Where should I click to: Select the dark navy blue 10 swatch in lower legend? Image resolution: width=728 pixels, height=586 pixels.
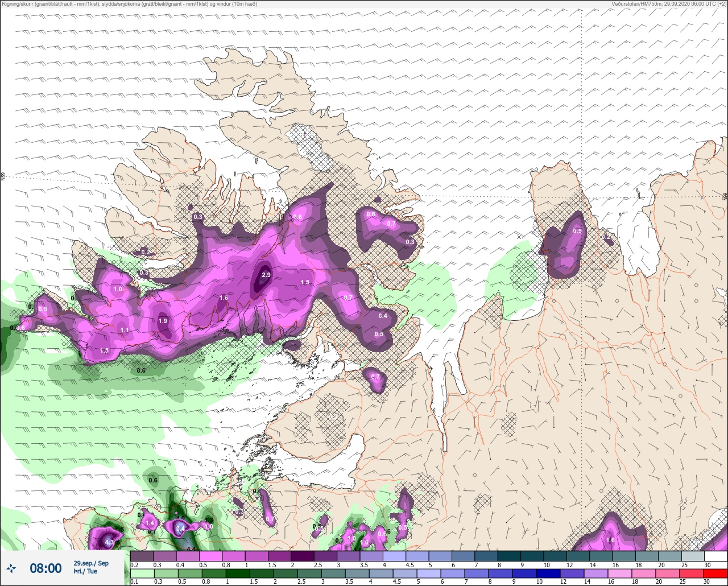click(548, 573)
